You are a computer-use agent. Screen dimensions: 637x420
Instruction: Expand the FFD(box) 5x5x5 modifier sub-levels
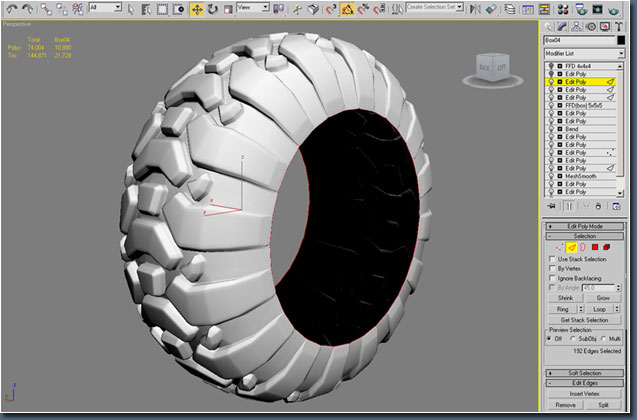pos(560,106)
